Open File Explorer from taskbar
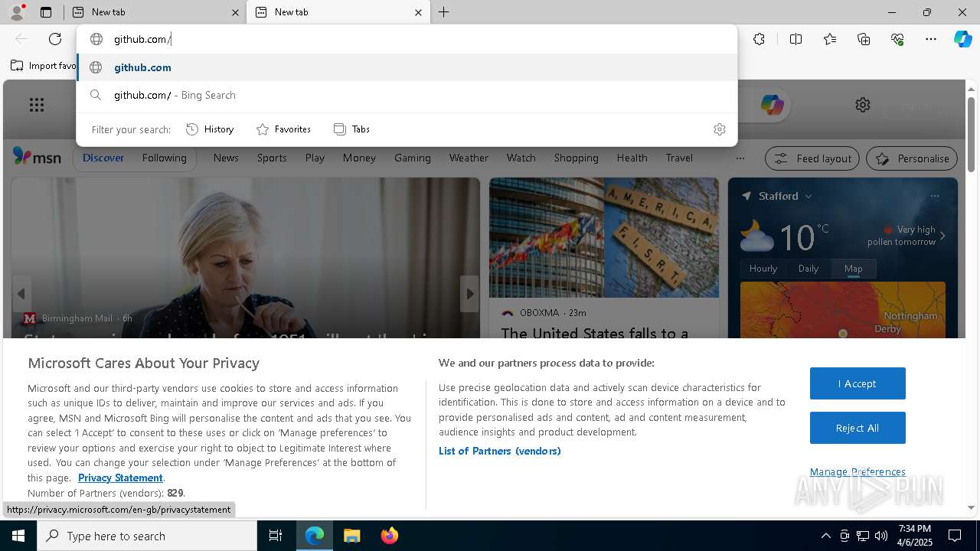Image resolution: width=980 pixels, height=551 pixels. coord(351,536)
